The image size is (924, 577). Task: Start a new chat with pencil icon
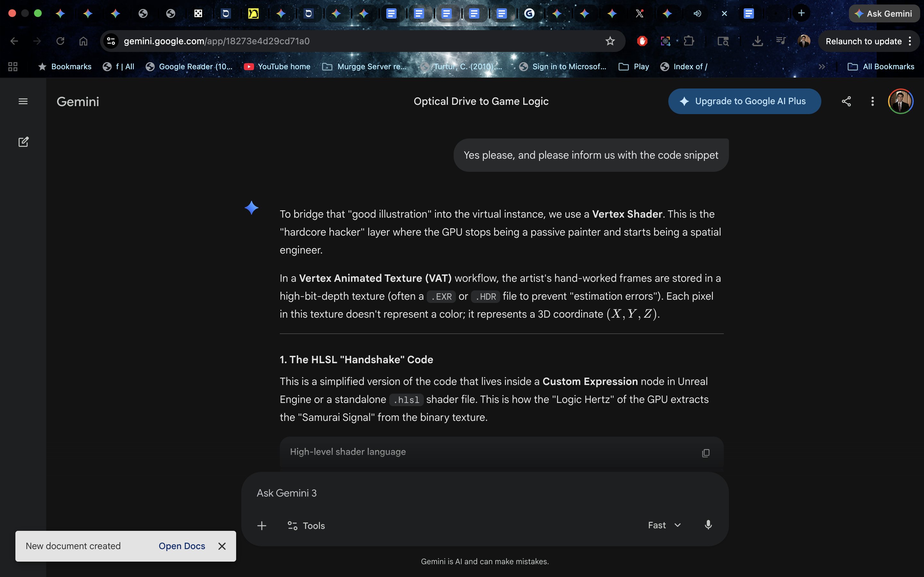click(23, 142)
